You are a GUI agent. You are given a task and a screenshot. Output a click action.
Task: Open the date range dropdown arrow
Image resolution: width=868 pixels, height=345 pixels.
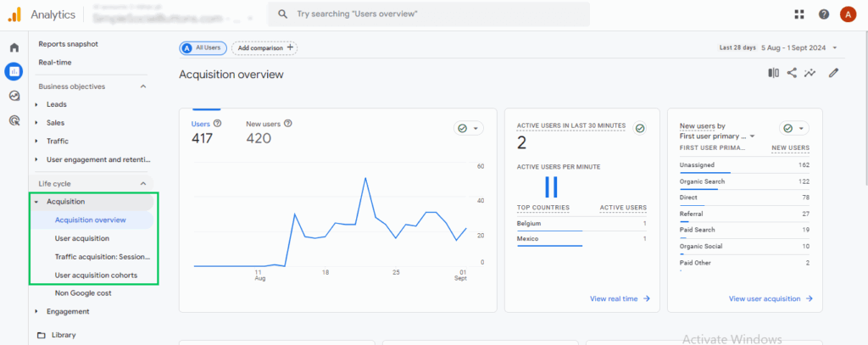pyautogui.click(x=835, y=48)
